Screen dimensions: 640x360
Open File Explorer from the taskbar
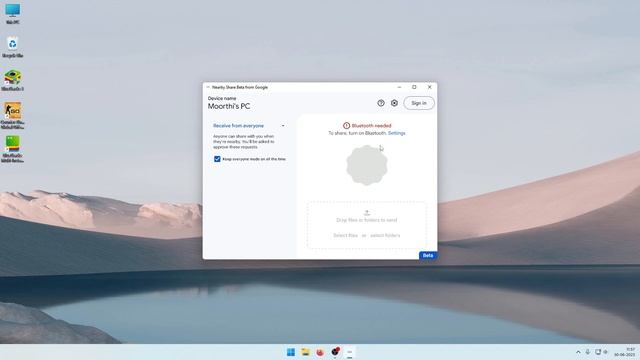305,352
